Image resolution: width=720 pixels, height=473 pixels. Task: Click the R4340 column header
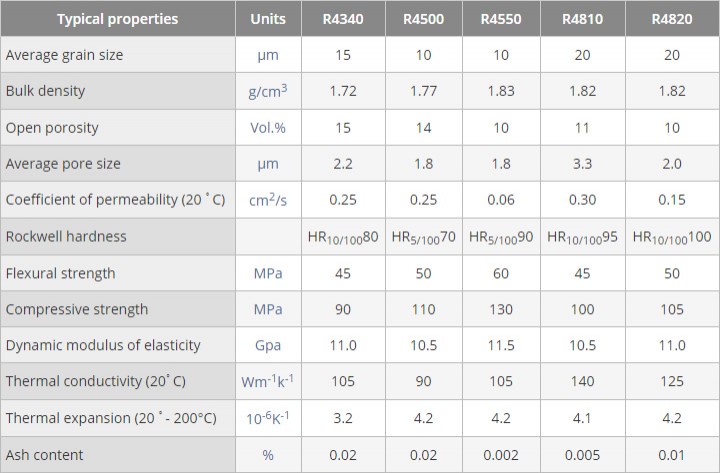tap(343, 19)
